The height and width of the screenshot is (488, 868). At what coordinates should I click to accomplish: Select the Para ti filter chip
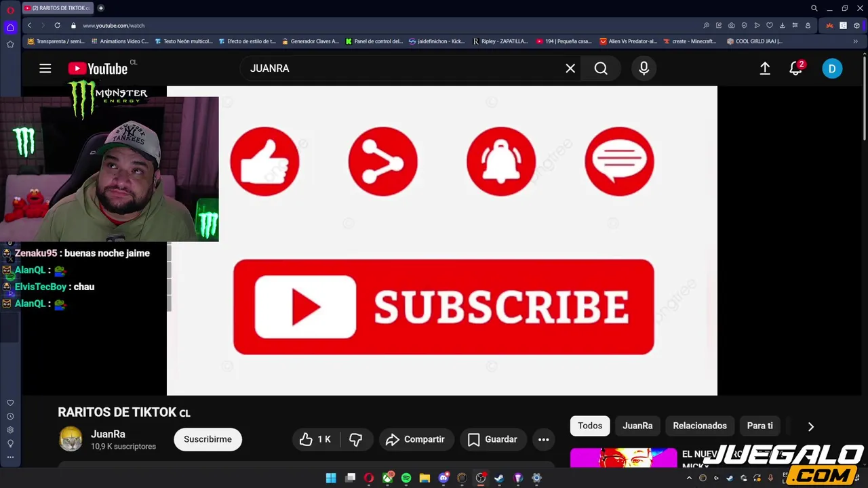759,426
